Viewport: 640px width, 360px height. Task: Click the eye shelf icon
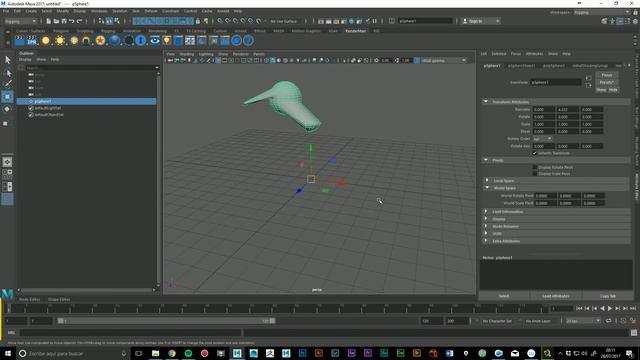(155, 40)
